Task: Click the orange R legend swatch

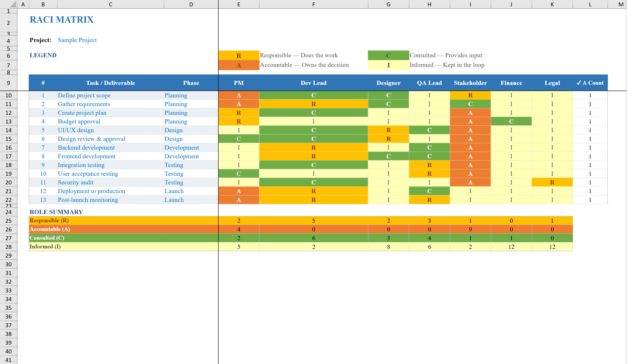Action: pyautogui.click(x=239, y=55)
